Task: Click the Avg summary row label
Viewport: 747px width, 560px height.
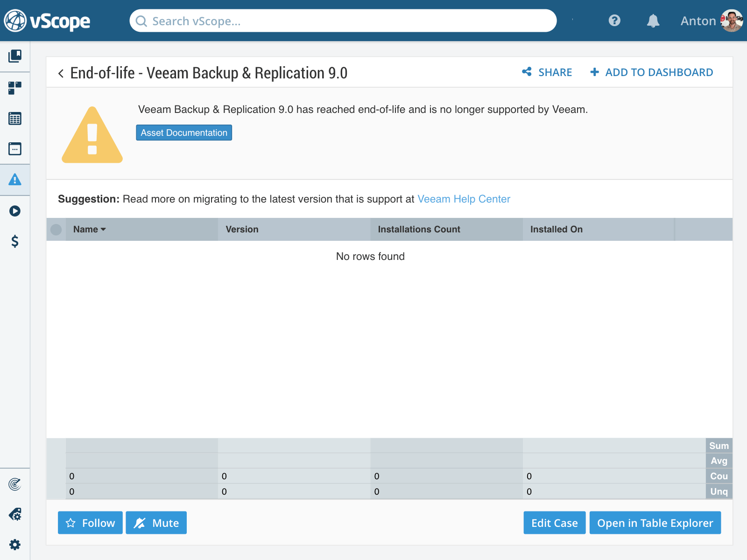Action: point(719,461)
